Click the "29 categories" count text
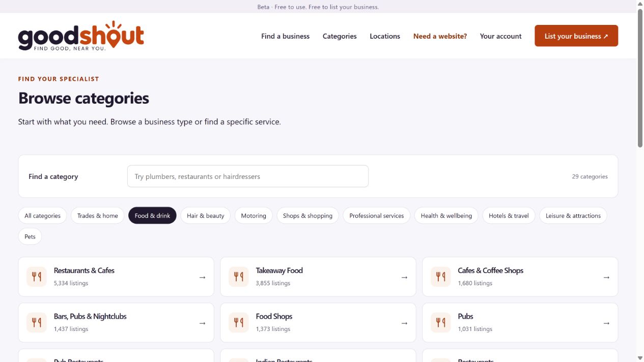 (590, 176)
